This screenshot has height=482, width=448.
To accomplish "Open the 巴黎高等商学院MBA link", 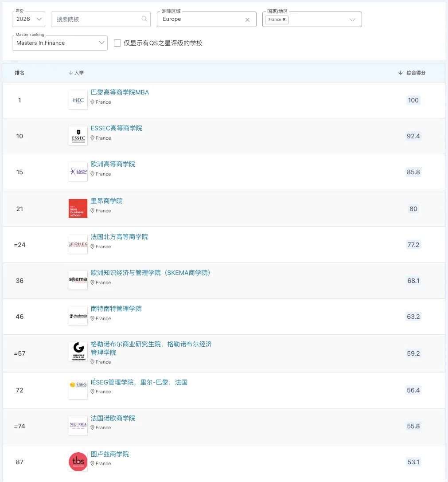I will (120, 92).
